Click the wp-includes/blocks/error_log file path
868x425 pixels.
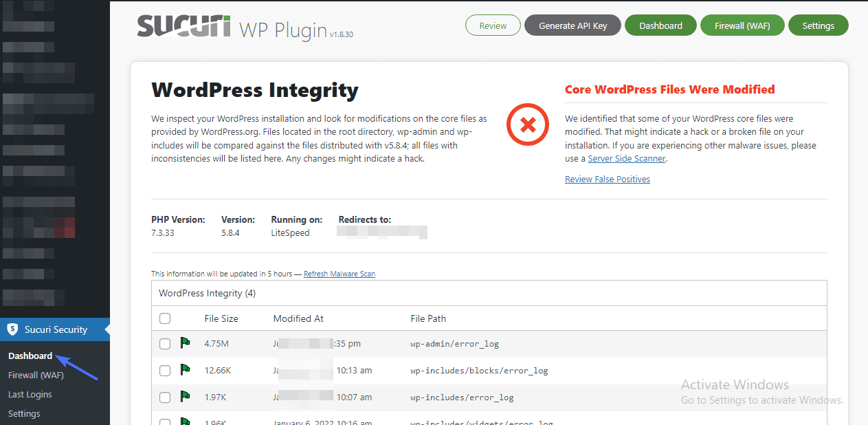479,371
